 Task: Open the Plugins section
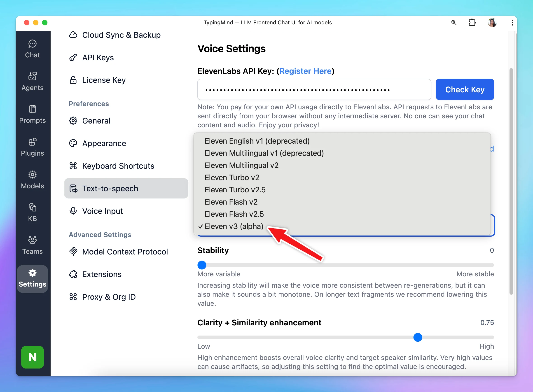[33, 147]
